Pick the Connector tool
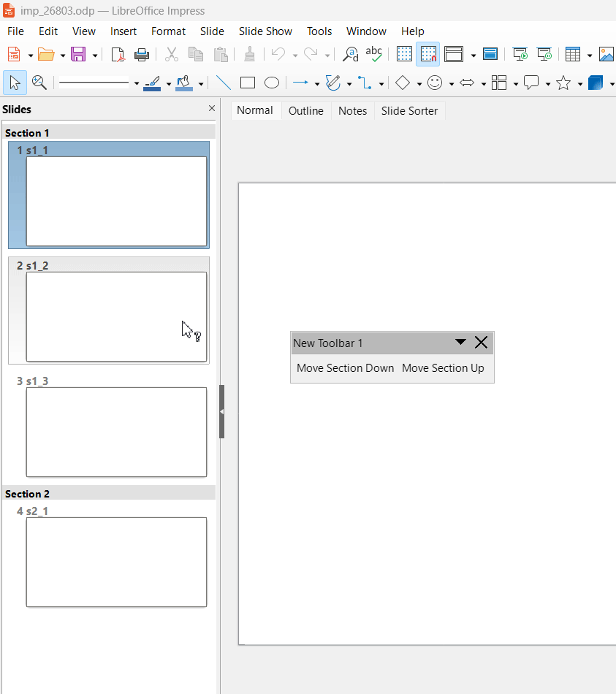This screenshot has width=616, height=694. [x=365, y=83]
